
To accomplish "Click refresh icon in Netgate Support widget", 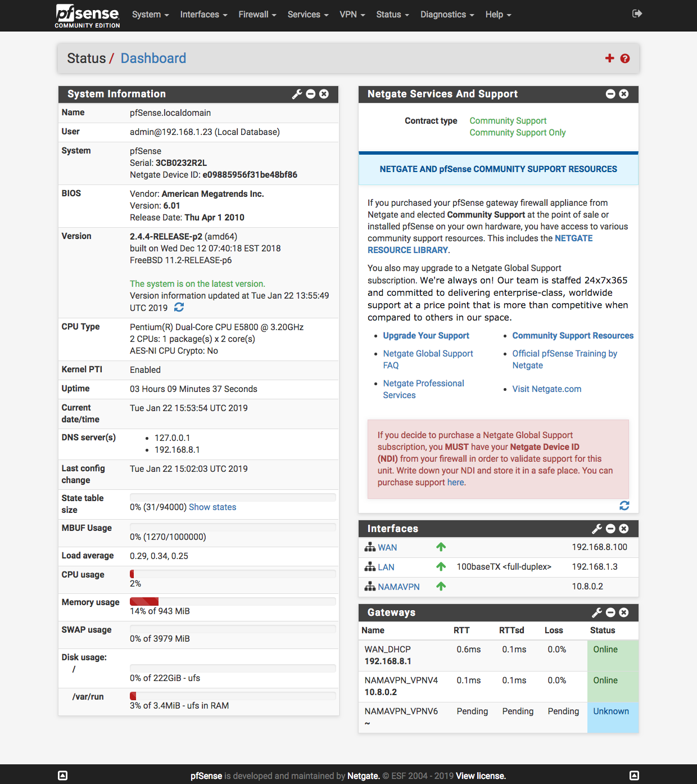I will point(624,506).
